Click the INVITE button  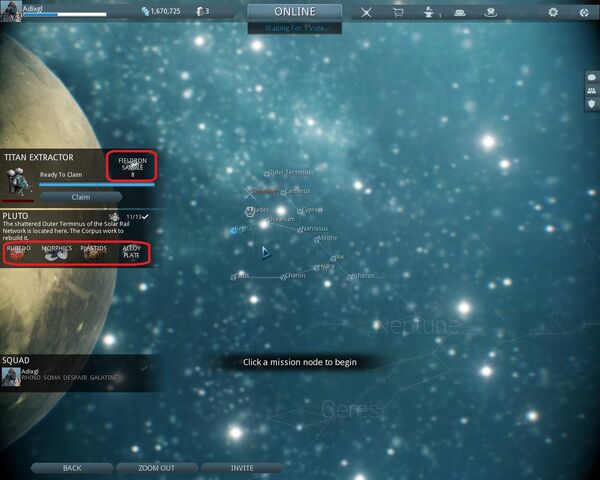(242, 468)
